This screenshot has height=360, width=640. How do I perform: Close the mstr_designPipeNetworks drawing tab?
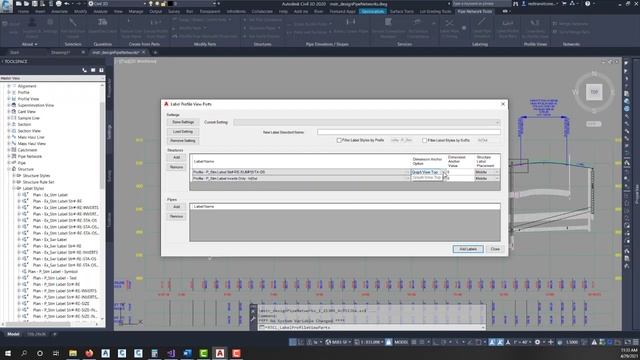coord(143,52)
